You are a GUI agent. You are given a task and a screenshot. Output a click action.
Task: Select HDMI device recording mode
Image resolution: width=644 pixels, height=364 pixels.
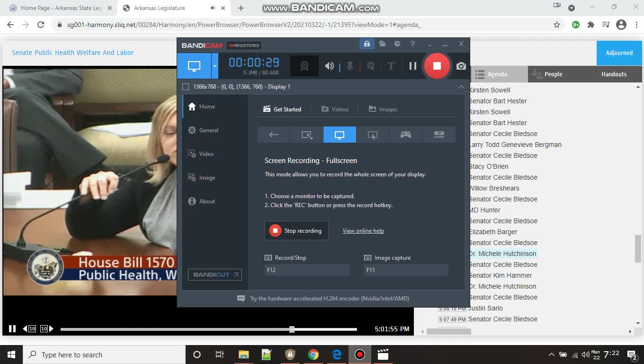(x=439, y=135)
